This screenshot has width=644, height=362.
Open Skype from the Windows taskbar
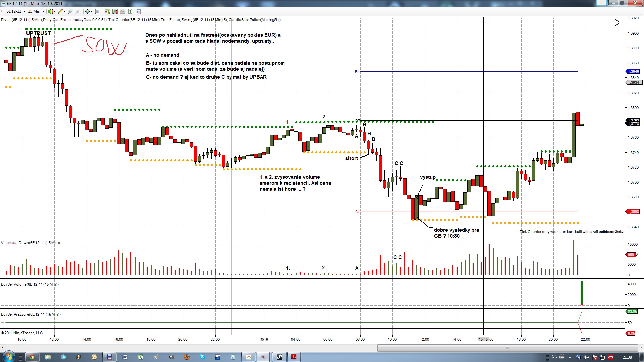point(202,357)
